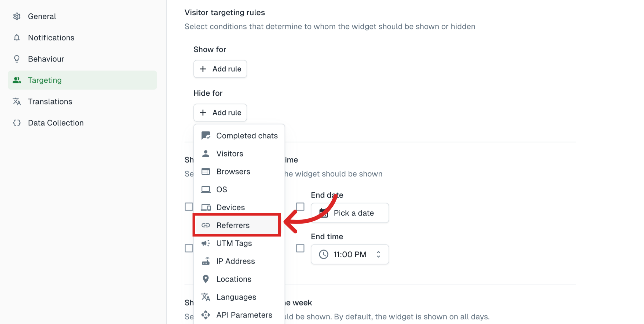Image resolution: width=644 pixels, height=324 pixels.
Task: Adjust time using the 11:00 PM stepper arrows
Action: point(378,254)
